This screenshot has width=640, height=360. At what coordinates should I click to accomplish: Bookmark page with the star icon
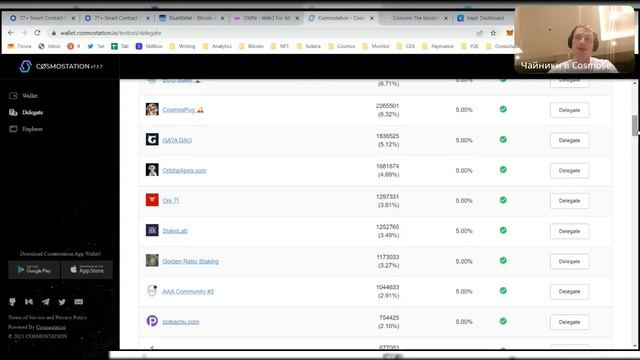point(493,33)
